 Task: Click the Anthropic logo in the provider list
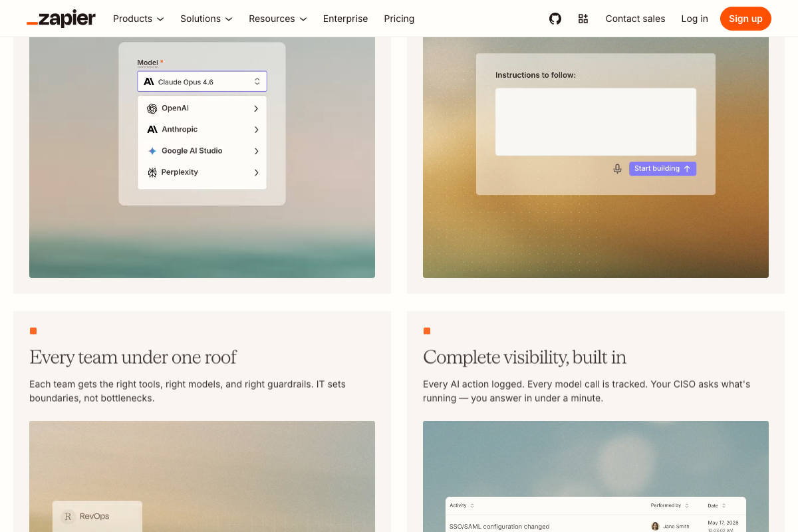pyautogui.click(x=152, y=130)
